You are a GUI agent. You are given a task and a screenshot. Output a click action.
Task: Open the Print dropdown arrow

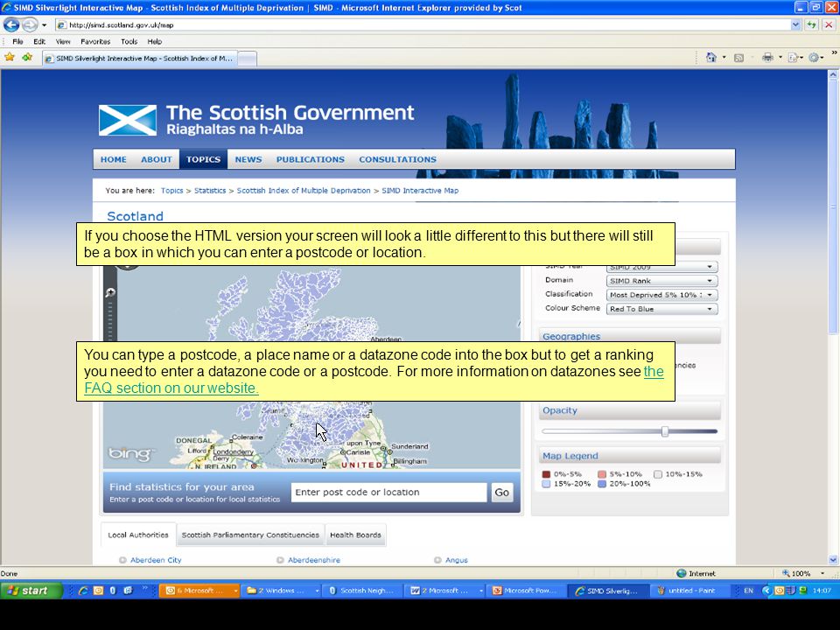[780, 58]
